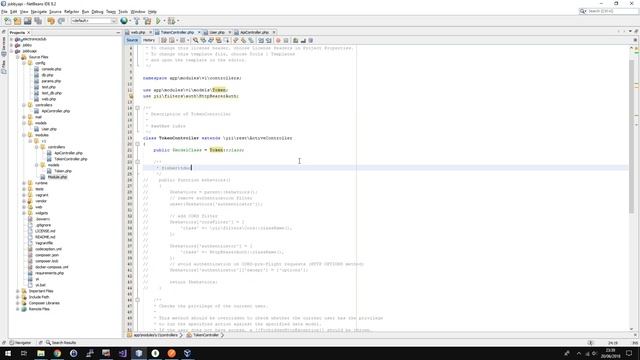Expand the Remote Files node
Viewport: 640px width, 360px height.
click(x=18, y=309)
